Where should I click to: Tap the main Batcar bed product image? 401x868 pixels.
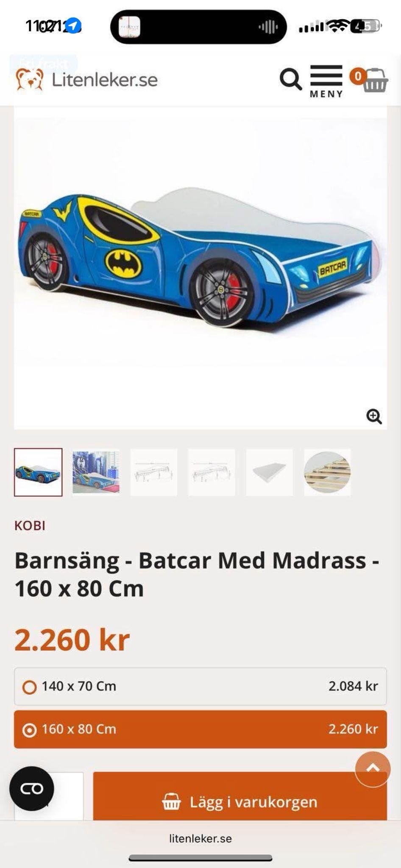[x=200, y=267]
